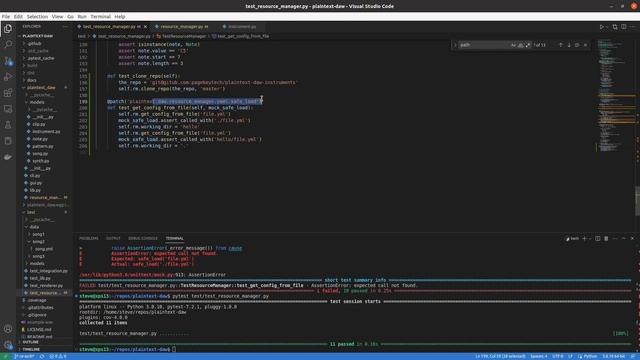Open song.yml under song2 folder

tap(44, 249)
